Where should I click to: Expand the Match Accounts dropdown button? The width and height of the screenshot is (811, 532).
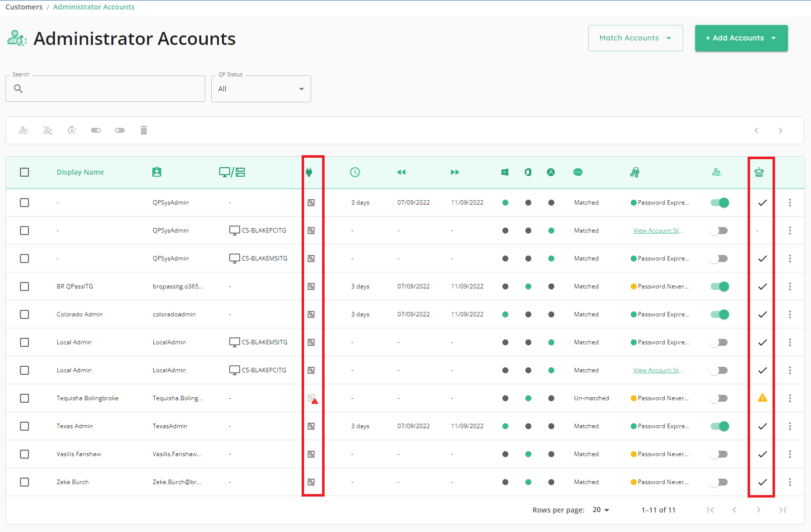(636, 38)
